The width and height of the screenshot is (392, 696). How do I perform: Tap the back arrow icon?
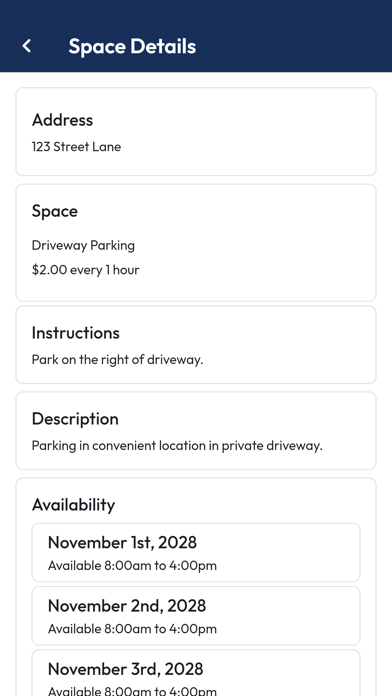click(x=27, y=46)
